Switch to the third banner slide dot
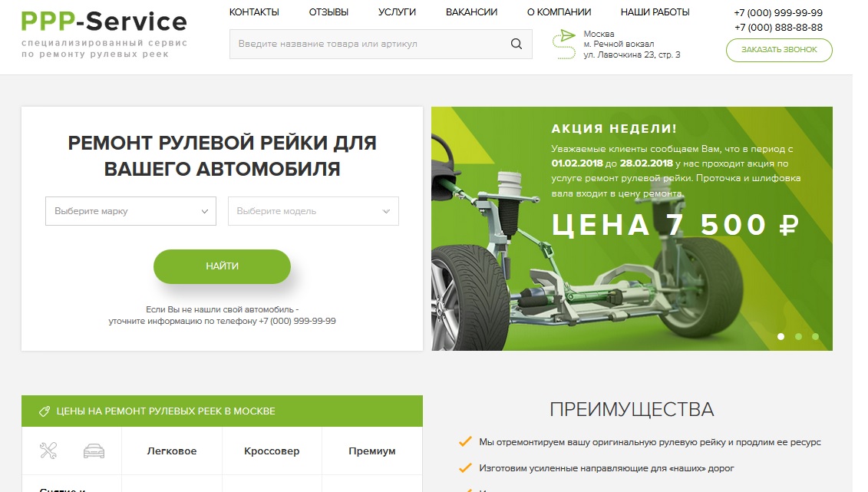The image size is (868, 492). coord(815,336)
